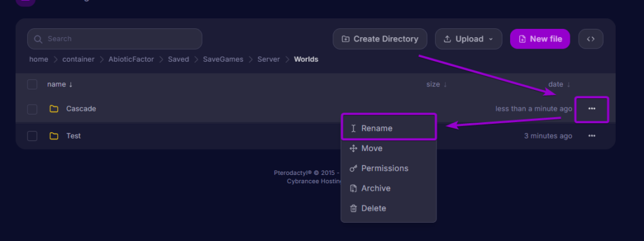Go to container in breadcrumb
The height and width of the screenshot is (241, 644).
(x=79, y=59)
